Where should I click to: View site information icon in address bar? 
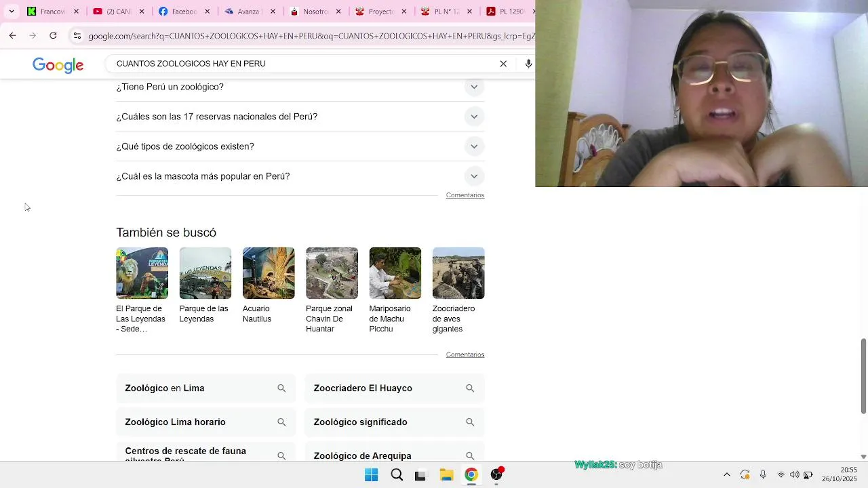pos(77,36)
